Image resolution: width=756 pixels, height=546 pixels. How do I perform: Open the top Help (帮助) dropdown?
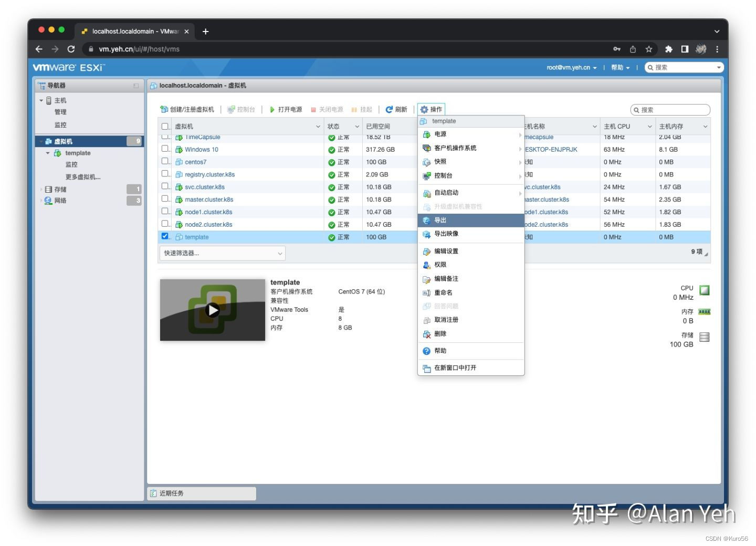point(620,68)
